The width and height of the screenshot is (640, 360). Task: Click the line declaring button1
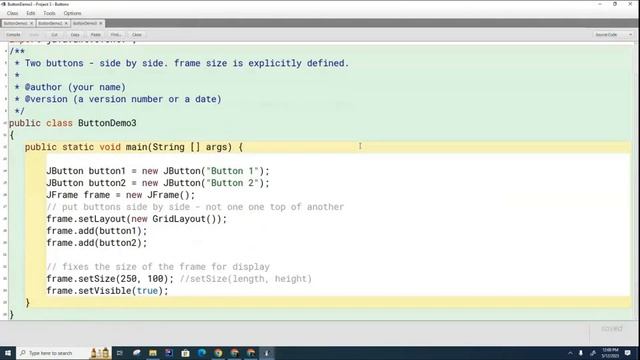click(158, 171)
